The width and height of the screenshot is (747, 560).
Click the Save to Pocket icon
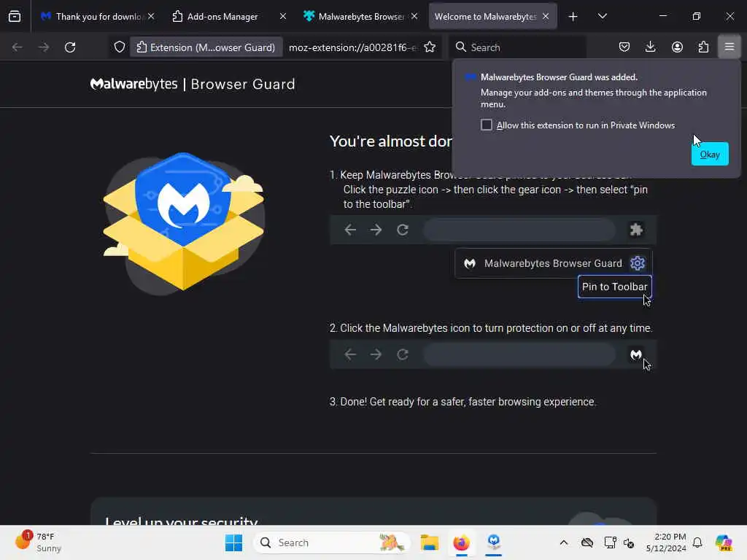coord(624,47)
